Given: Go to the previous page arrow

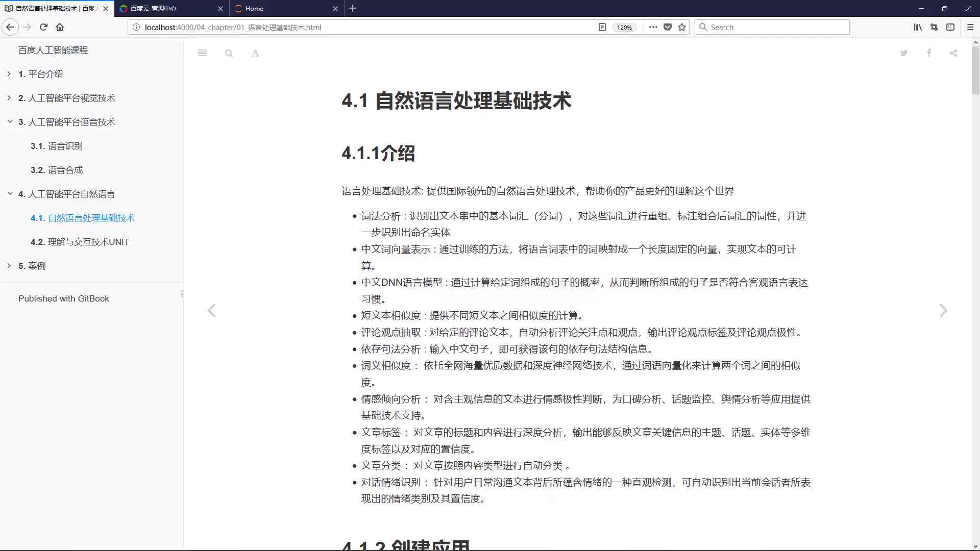Looking at the screenshot, I should tap(212, 311).
